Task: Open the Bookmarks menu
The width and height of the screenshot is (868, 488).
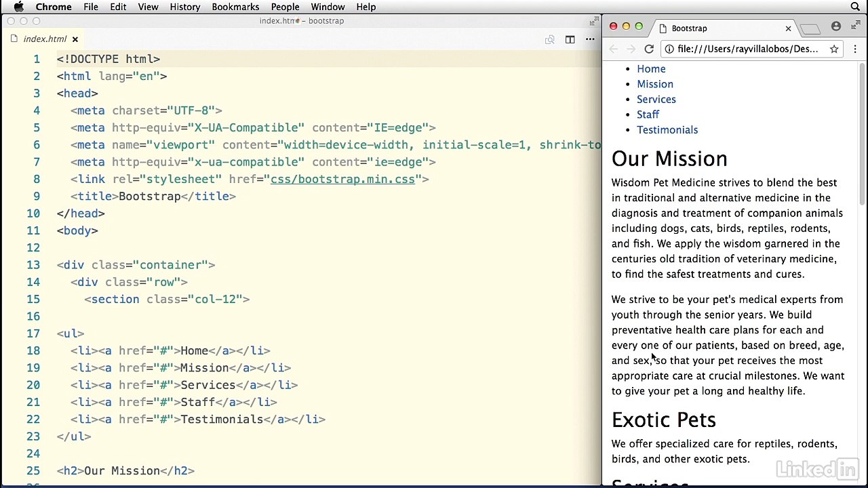Action: 235,7
